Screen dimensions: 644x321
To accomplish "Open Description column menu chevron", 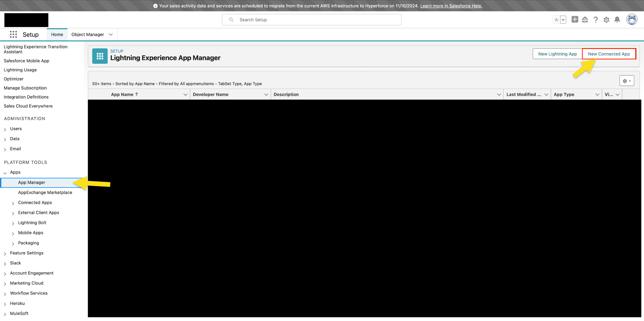I will coord(499,95).
